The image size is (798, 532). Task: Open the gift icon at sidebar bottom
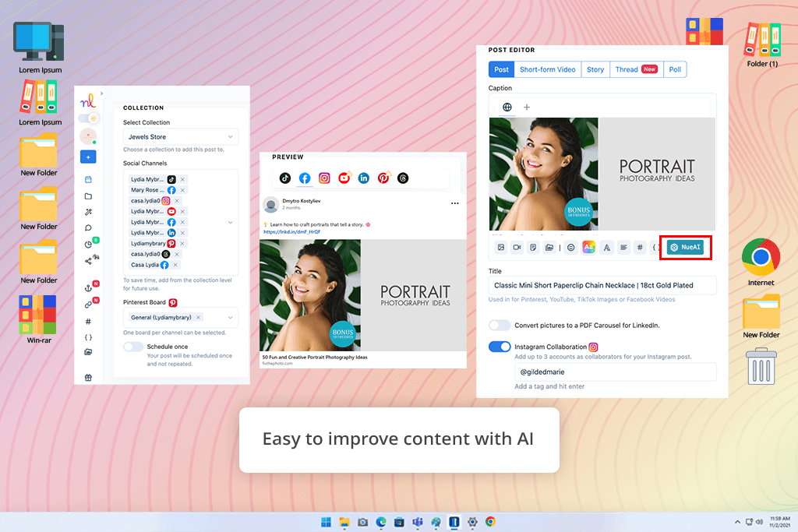88,377
